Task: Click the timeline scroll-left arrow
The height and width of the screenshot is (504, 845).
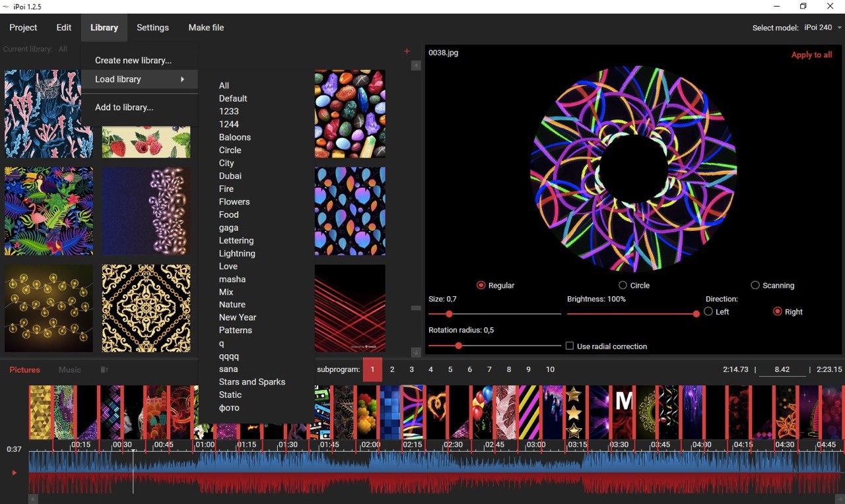Action: (x=33, y=499)
